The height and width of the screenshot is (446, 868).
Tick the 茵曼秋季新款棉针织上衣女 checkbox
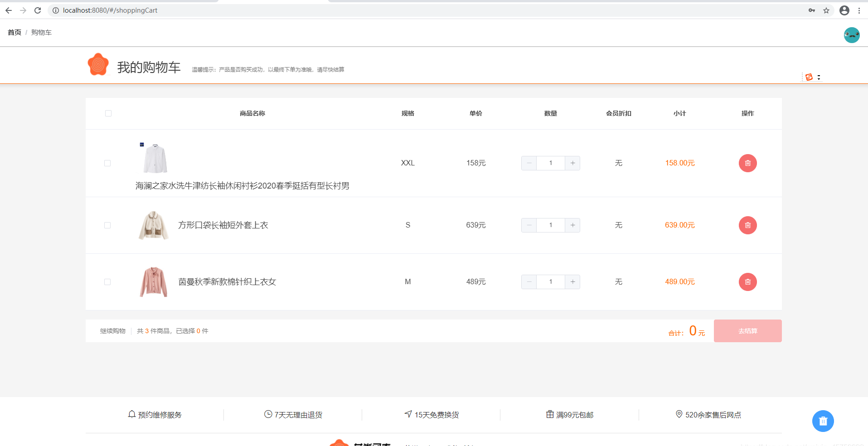click(x=107, y=282)
